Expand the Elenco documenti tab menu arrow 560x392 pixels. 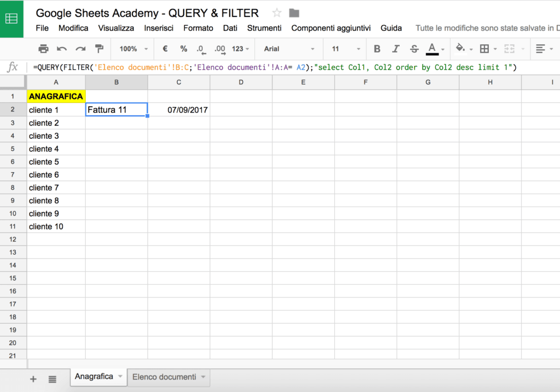click(203, 377)
